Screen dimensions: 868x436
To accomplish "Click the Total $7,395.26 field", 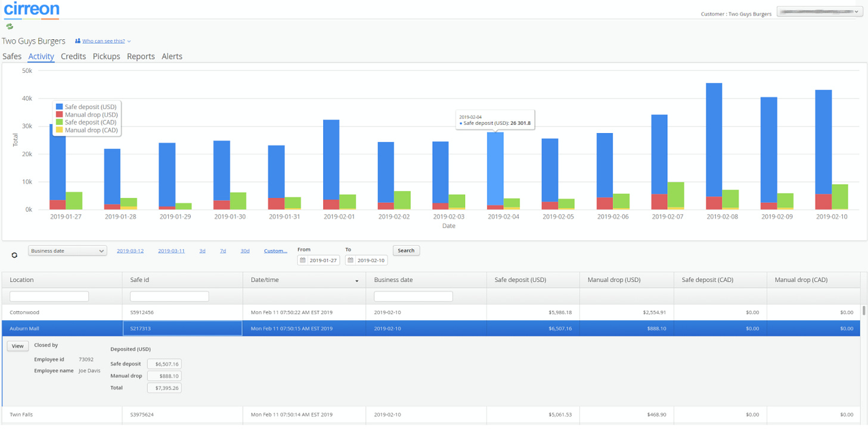I will 164,388.
